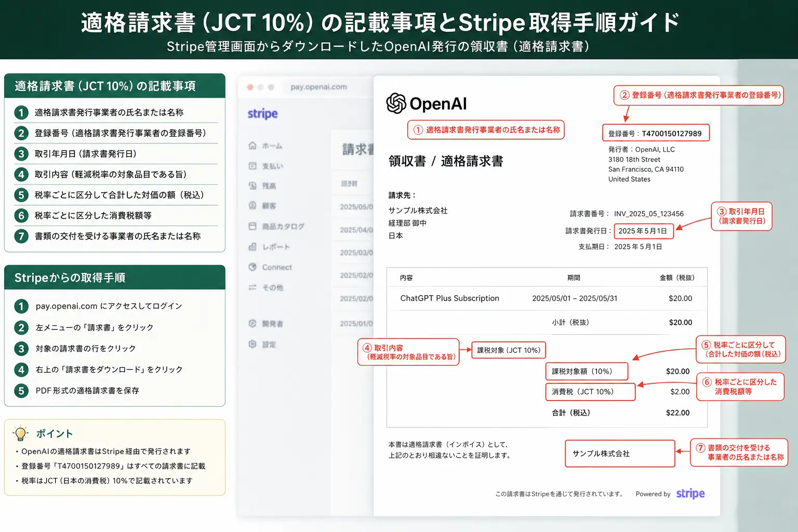798x532 pixels.
Task: Open the invoice row dated 2025/01
Action: tap(356, 323)
